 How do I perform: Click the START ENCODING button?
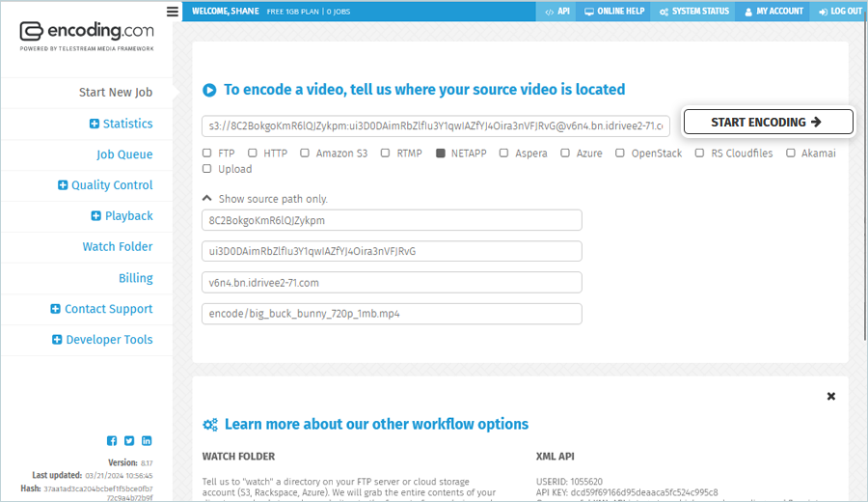769,122
